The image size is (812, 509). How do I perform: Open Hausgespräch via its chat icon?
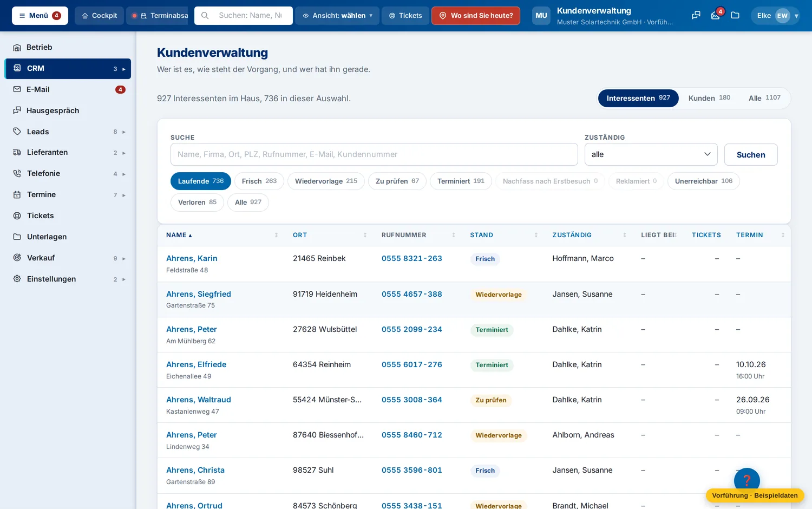pyautogui.click(x=17, y=110)
